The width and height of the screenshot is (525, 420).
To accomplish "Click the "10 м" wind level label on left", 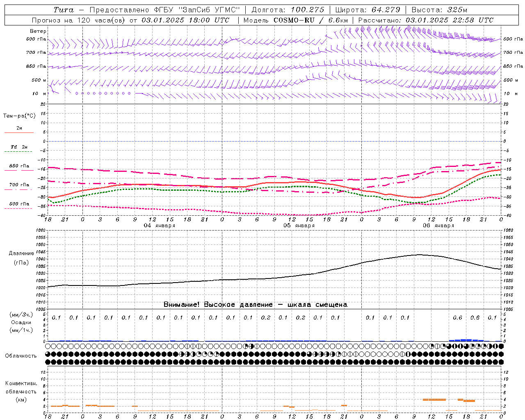I will 39,94.
